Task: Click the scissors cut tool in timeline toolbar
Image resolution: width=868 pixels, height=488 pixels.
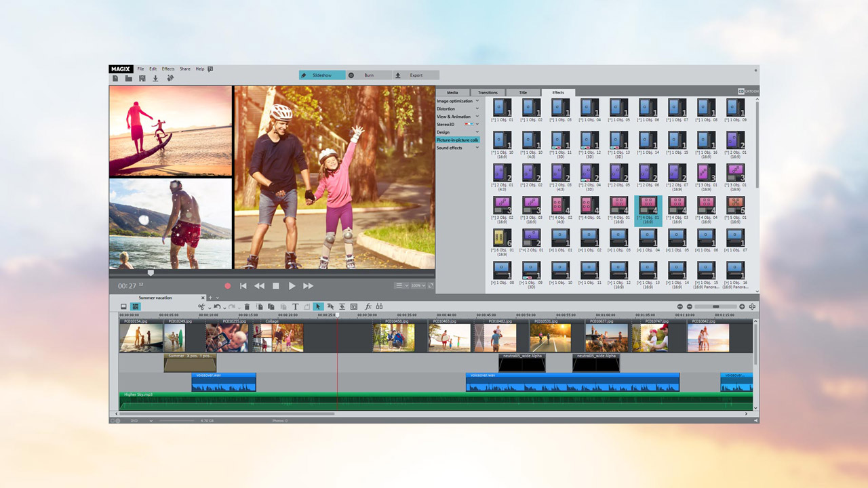Action: point(201,307)
